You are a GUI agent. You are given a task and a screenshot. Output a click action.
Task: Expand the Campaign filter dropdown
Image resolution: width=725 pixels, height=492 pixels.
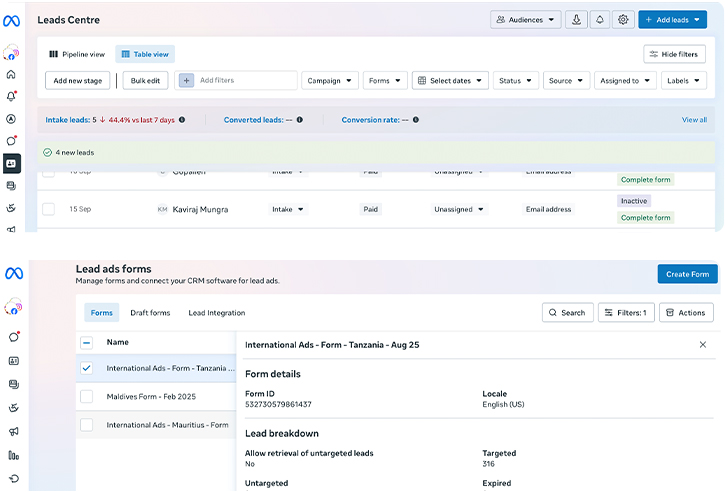330,81
